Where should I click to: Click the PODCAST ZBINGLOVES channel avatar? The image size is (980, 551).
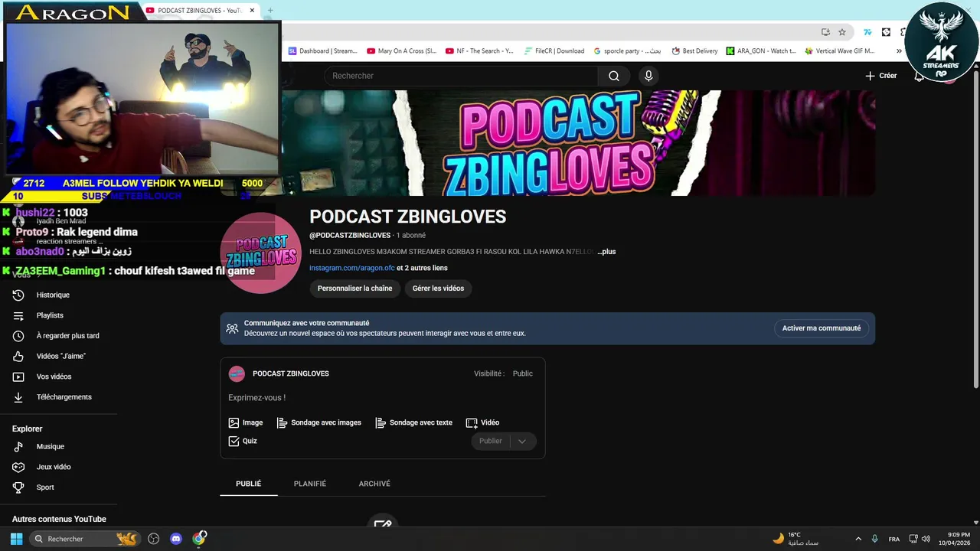click(260, 253)
